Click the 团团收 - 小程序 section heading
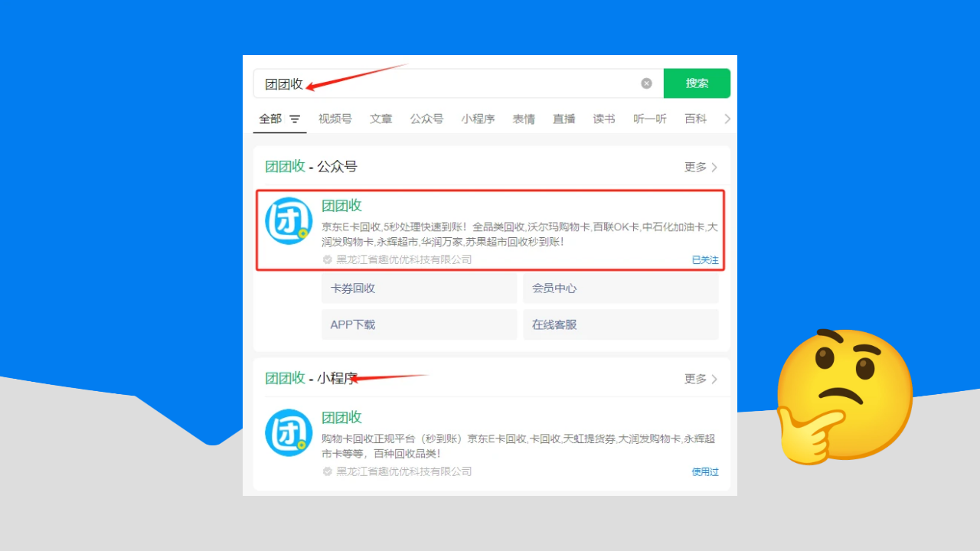980x551 pixels. (x=311, y=379)
